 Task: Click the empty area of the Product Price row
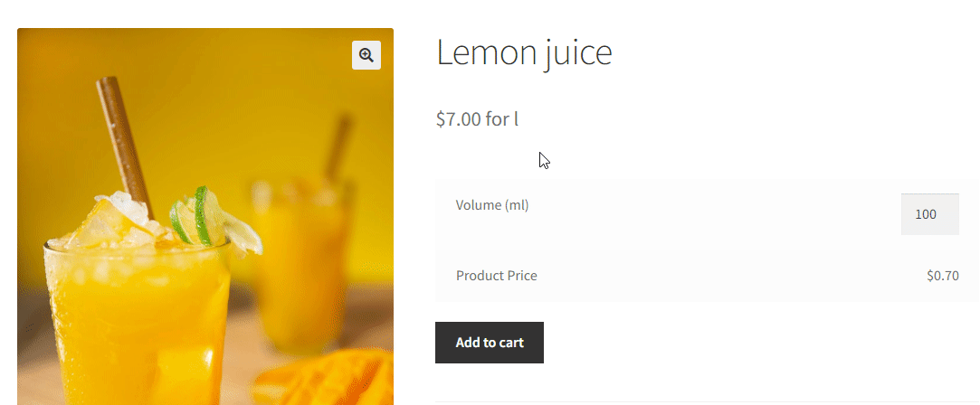[x=731, y=275]
